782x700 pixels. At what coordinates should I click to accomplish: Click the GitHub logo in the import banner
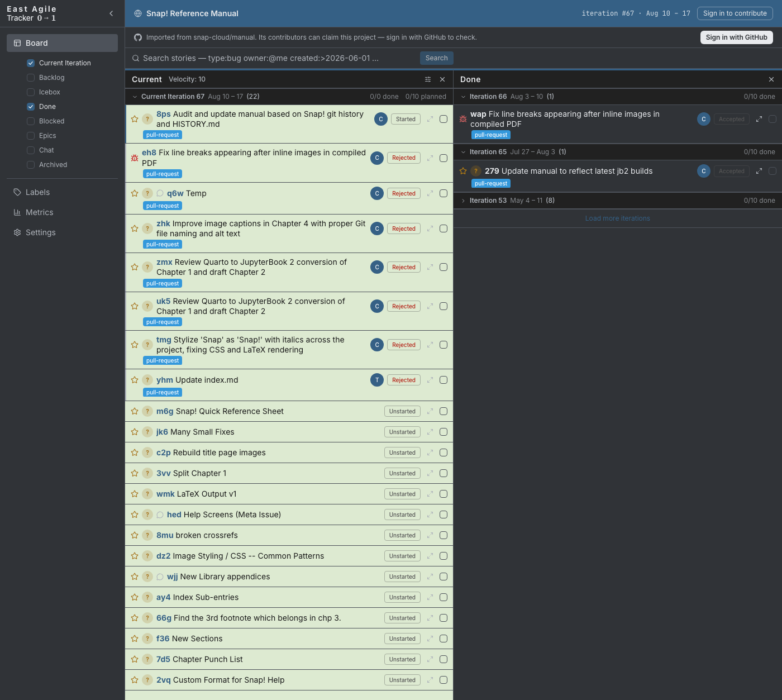pyautogui.click(x=138, y=37)
